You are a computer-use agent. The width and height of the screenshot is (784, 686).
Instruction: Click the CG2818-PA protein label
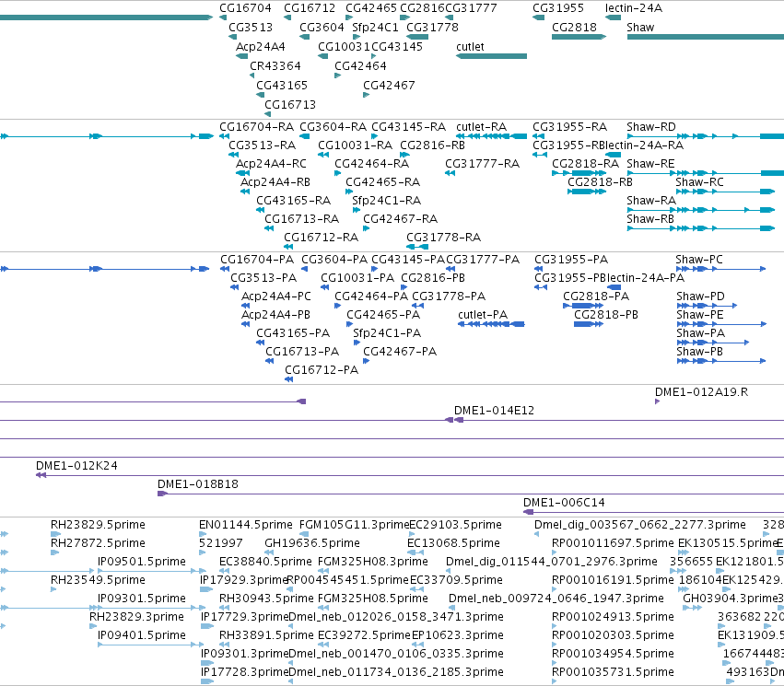coord(596,296)
